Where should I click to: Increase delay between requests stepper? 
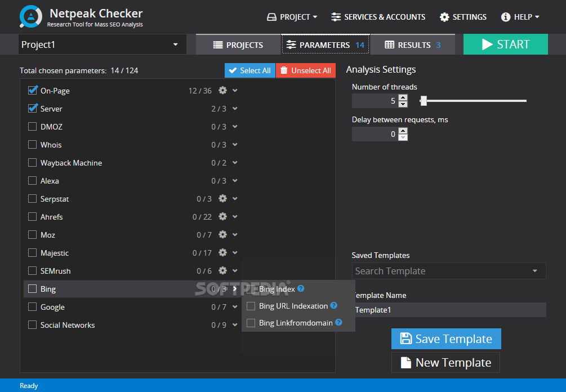click(x=403, y=131)
